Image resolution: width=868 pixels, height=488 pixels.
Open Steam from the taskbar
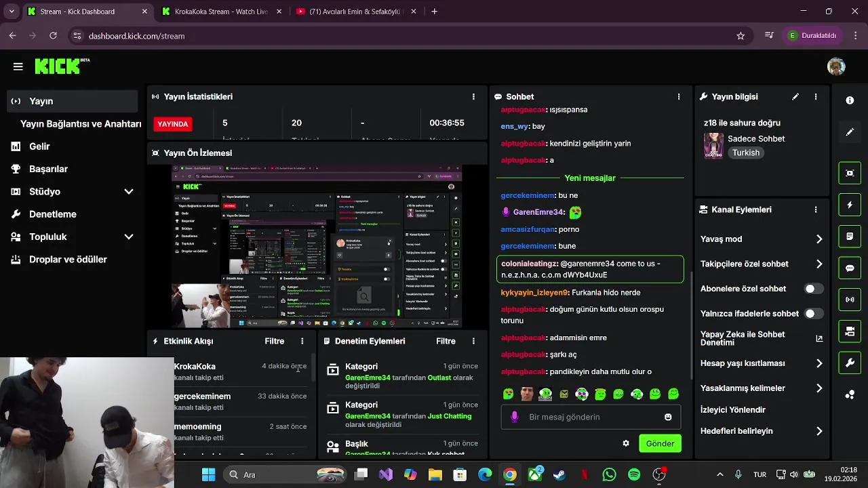559,475
